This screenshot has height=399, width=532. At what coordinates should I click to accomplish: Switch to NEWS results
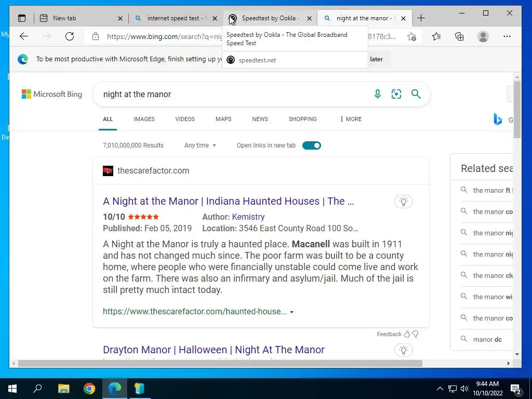[x=260, y=119]
